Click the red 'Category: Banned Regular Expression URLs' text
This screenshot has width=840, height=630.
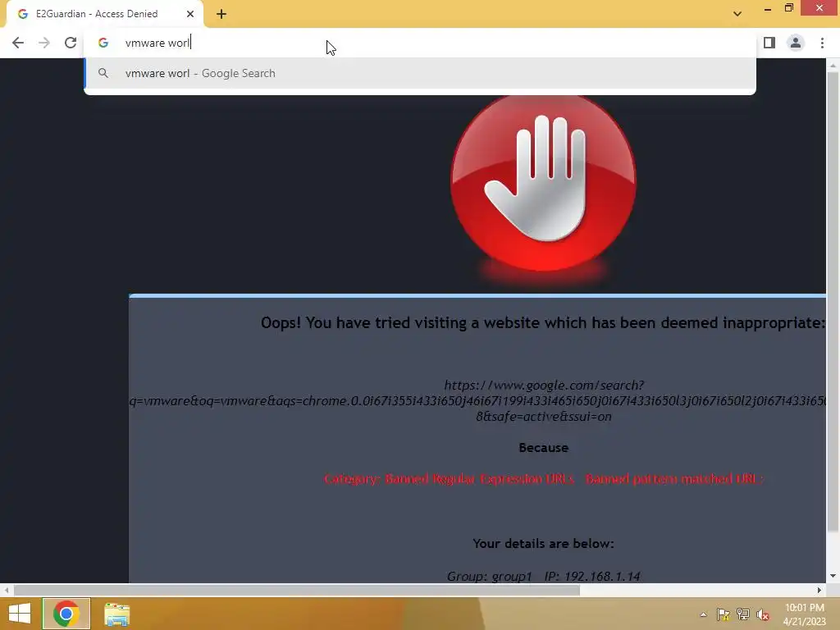[543, 478]
